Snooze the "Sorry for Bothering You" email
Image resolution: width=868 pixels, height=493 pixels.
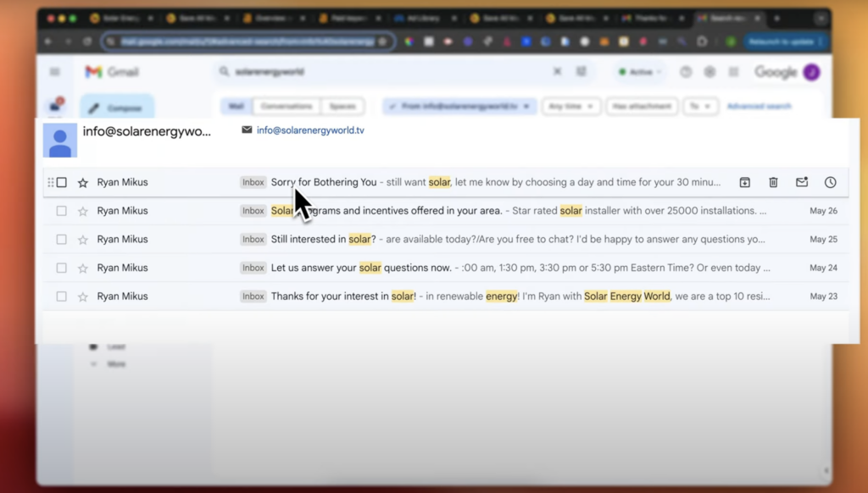[x=831, y=182]
